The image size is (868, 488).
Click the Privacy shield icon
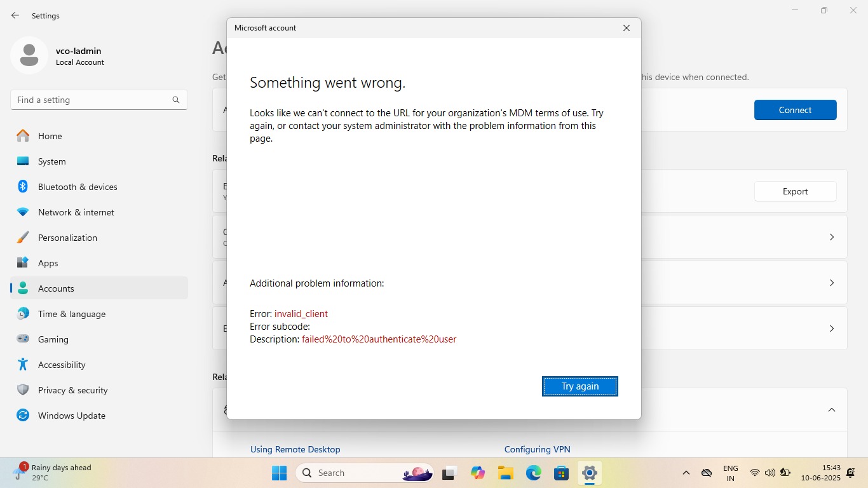23,390
